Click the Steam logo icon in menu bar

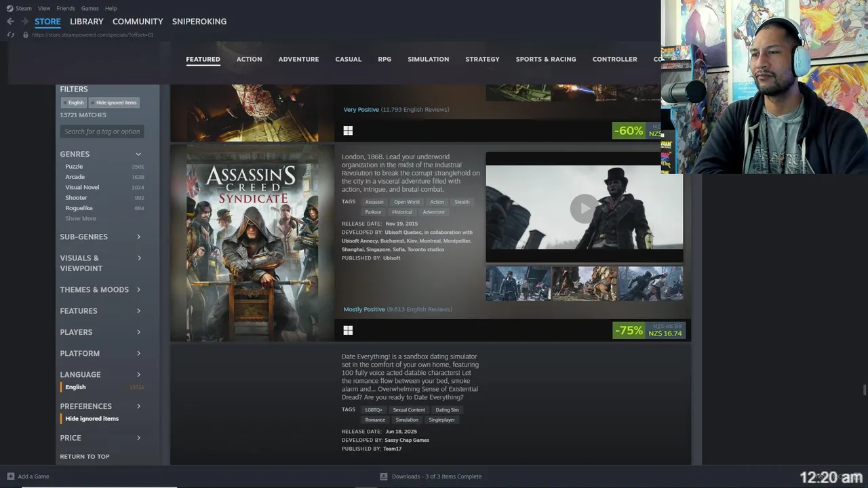pyautogui.click(x=9, y=8)
